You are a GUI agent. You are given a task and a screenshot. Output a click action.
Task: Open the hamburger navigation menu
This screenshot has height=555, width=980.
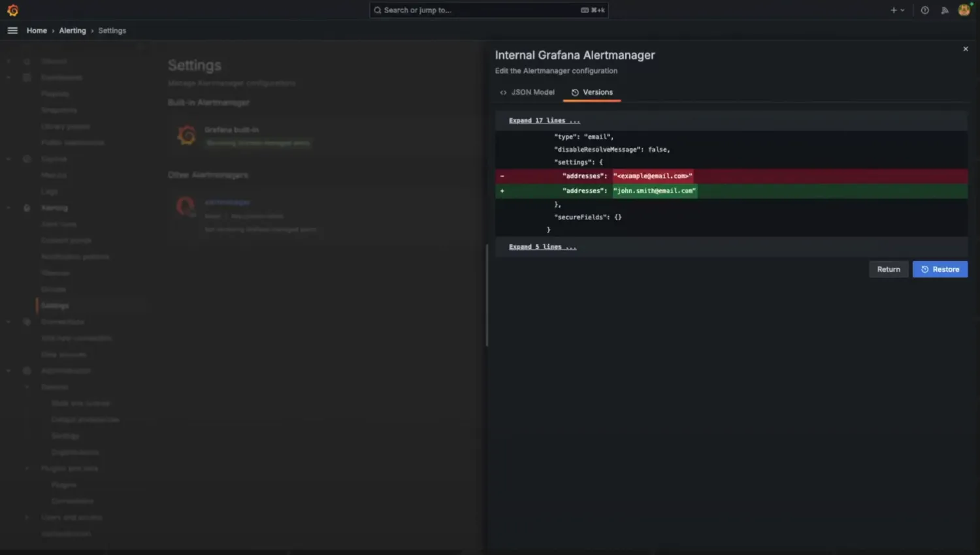tap(12, 31)
